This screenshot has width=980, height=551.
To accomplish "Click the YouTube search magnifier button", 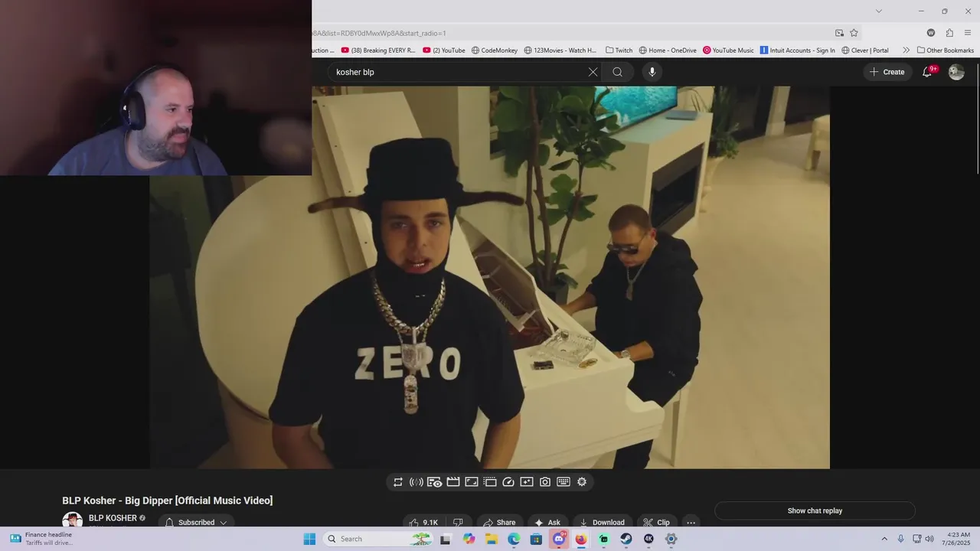I will tap(618, 72).
